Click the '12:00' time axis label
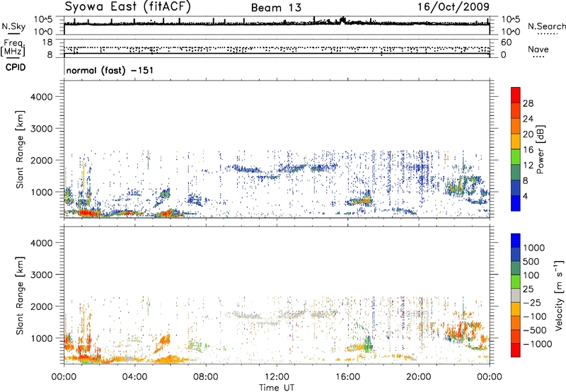The width and height of the screenshot is (566, 392). click(x=277, y=377)
